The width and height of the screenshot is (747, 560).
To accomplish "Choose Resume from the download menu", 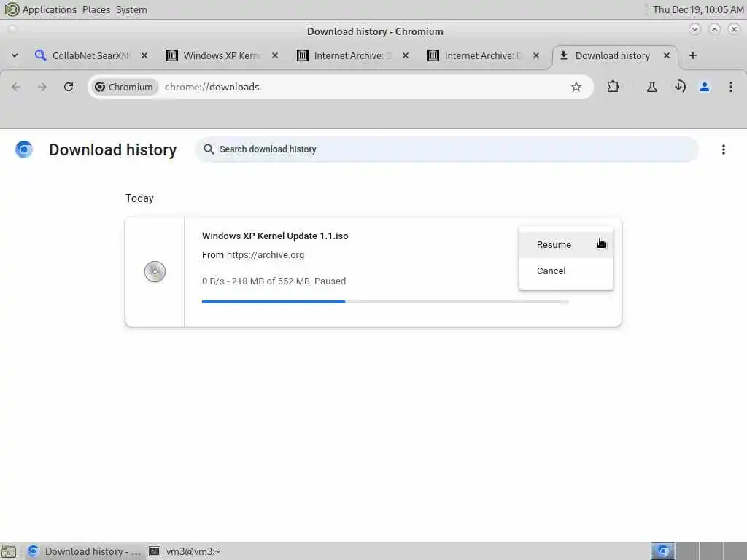I will (x=566, y=245).
